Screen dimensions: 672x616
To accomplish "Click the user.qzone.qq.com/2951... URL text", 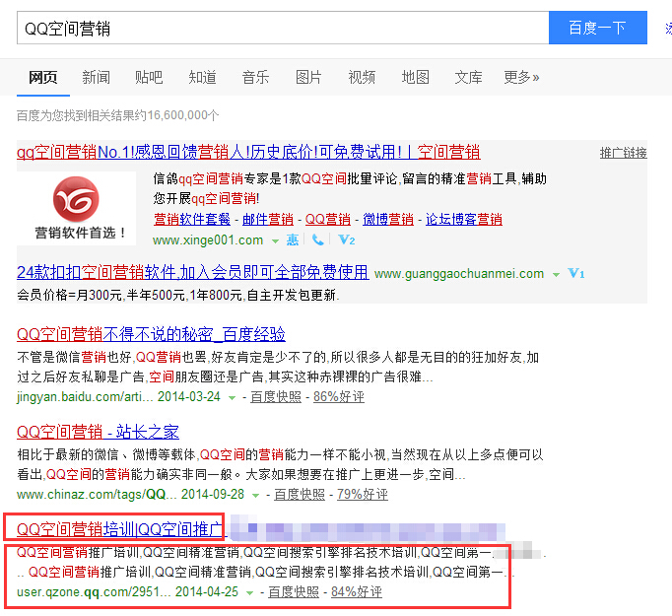I will tap(94, 592).
